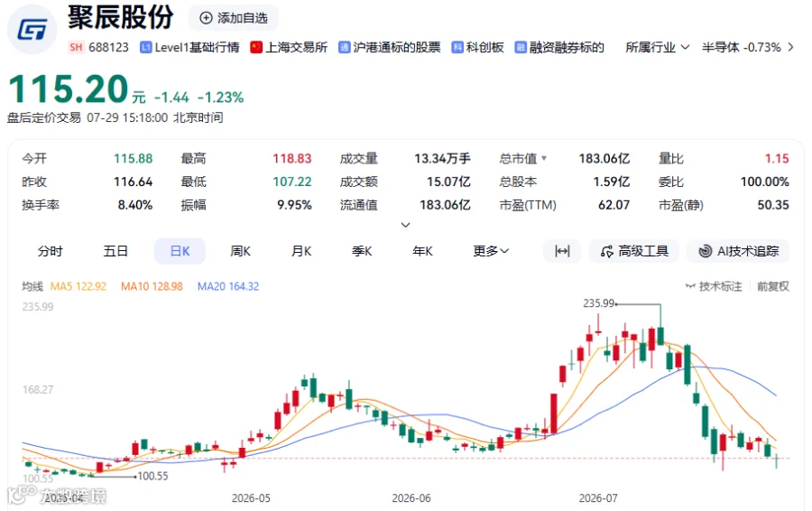This screenshot has height=511, width=812.
Task: Select the 月K chart tab
Action: click(300, 251)
